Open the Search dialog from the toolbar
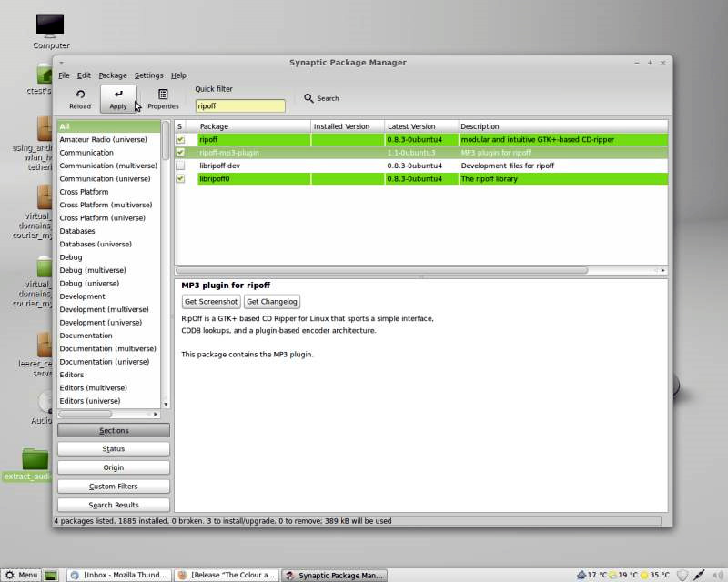 tap(320, 98)
